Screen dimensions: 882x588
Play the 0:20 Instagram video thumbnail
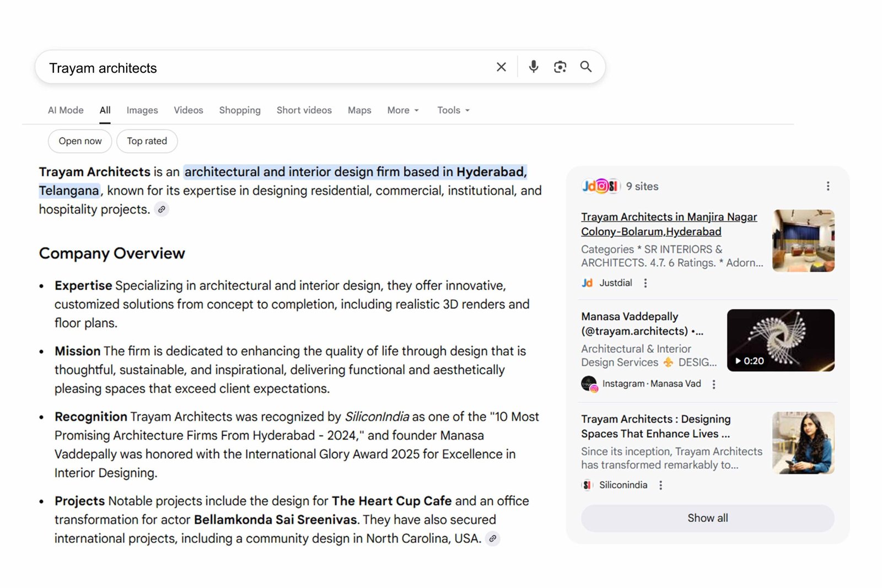point(780,340)
